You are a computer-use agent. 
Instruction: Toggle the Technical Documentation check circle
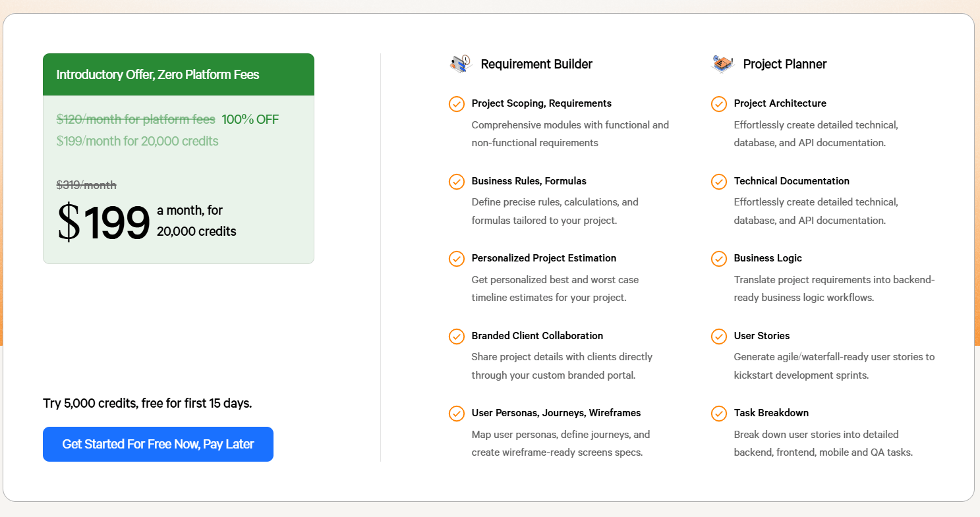click(719, 182)
